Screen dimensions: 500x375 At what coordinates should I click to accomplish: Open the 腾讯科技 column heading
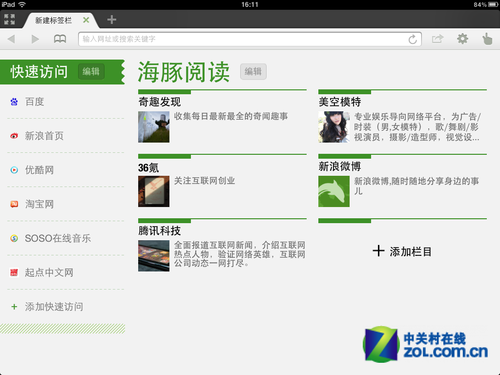click(160, 231)
